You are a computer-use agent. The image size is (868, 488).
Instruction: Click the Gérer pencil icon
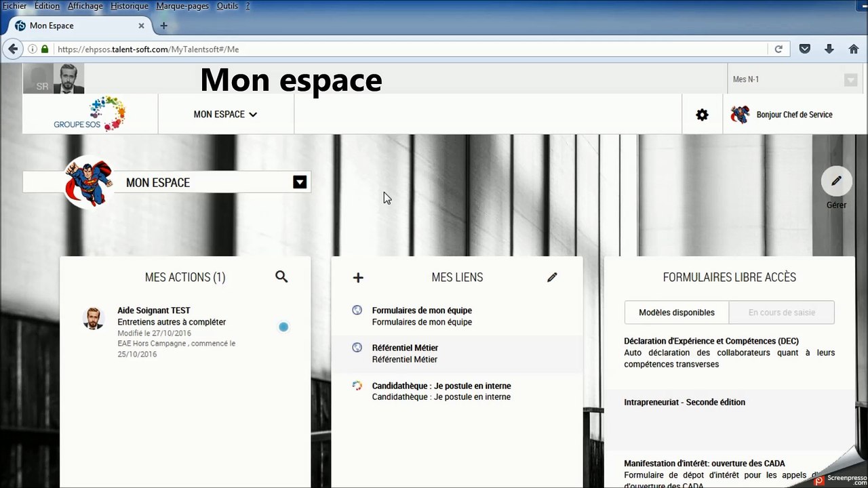[836, 181]
